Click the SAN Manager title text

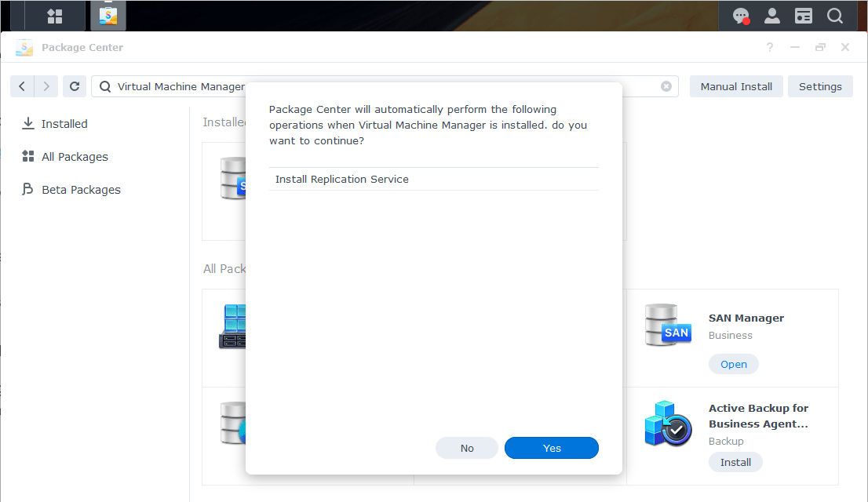tap(746, 318)
